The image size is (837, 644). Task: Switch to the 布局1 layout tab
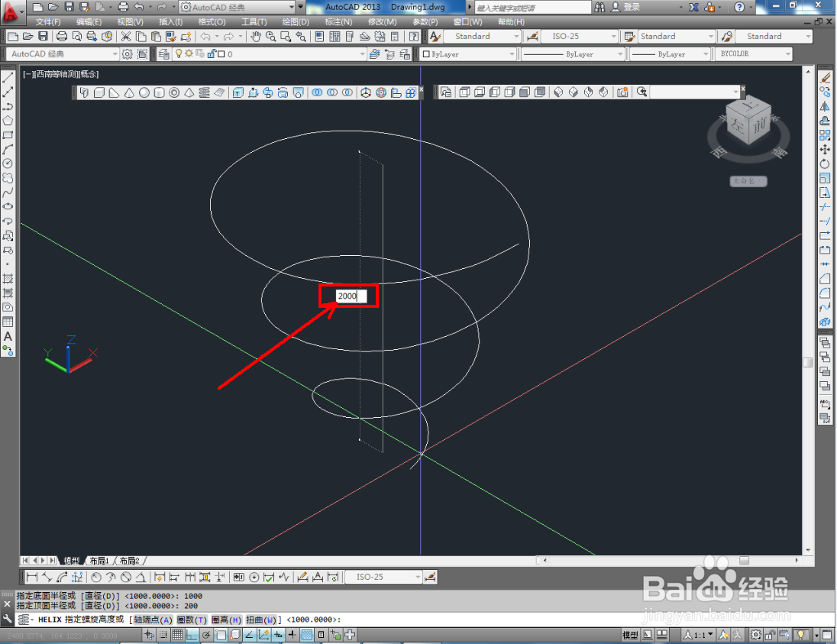99,561
